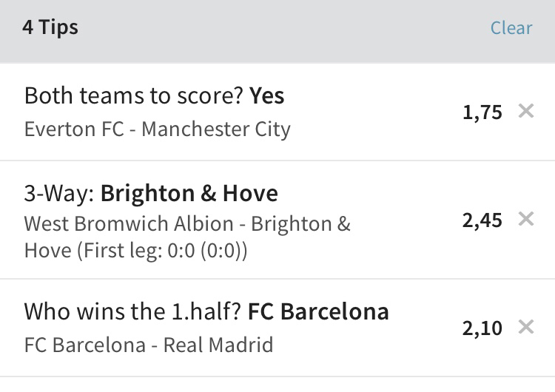Clear all tips from the betslip
The height and width of the screenshot is (392, 555).
click(x=511, y=28)
